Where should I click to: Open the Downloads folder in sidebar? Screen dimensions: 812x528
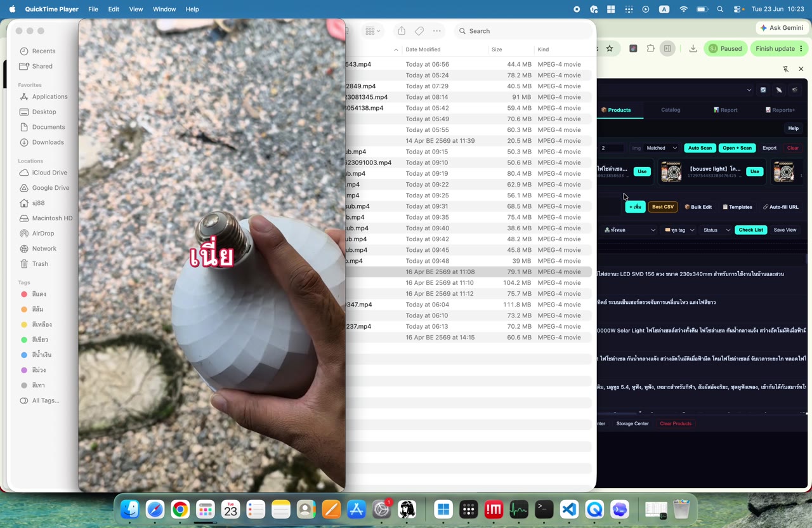[48, 142]
